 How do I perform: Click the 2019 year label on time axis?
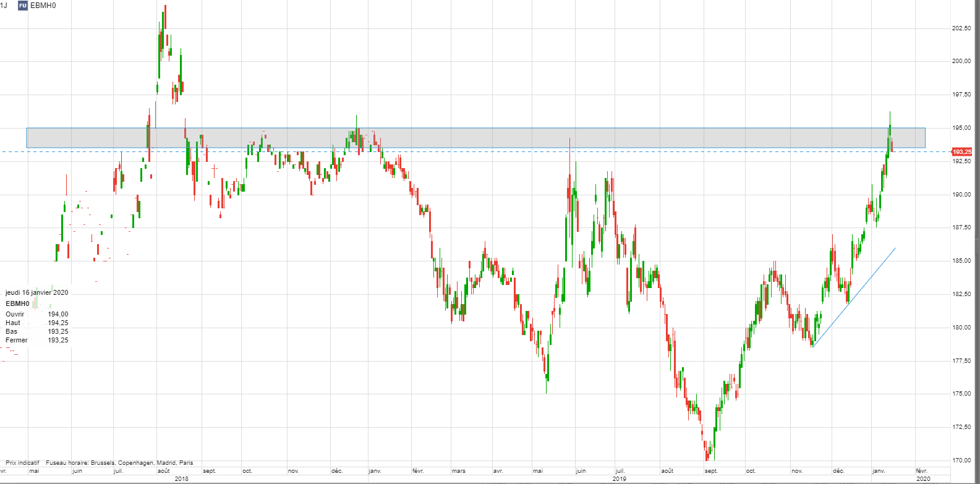pos(620,479)
